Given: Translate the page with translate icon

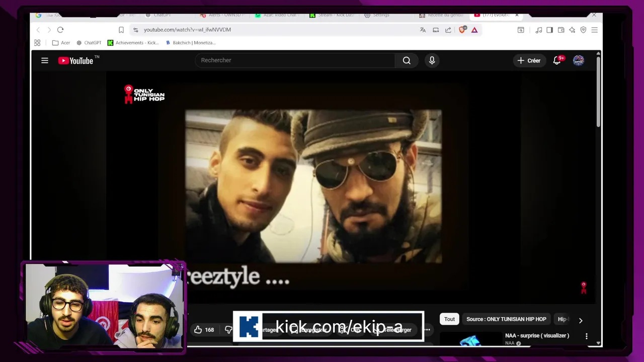Looking at the screenshot, I should click(x=423, y=30).
